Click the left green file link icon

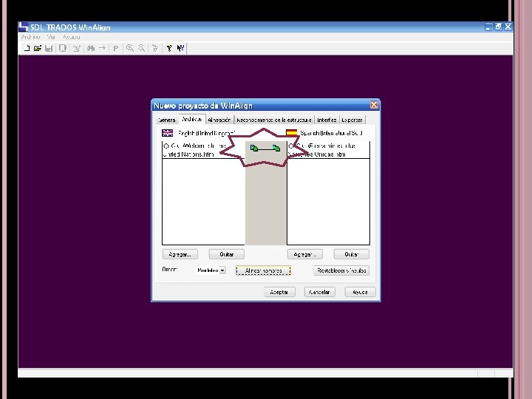point(253,148)
